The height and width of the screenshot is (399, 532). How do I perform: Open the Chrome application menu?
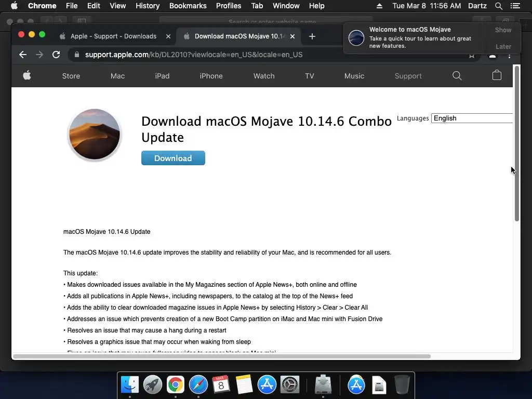(x=42, y=6)
